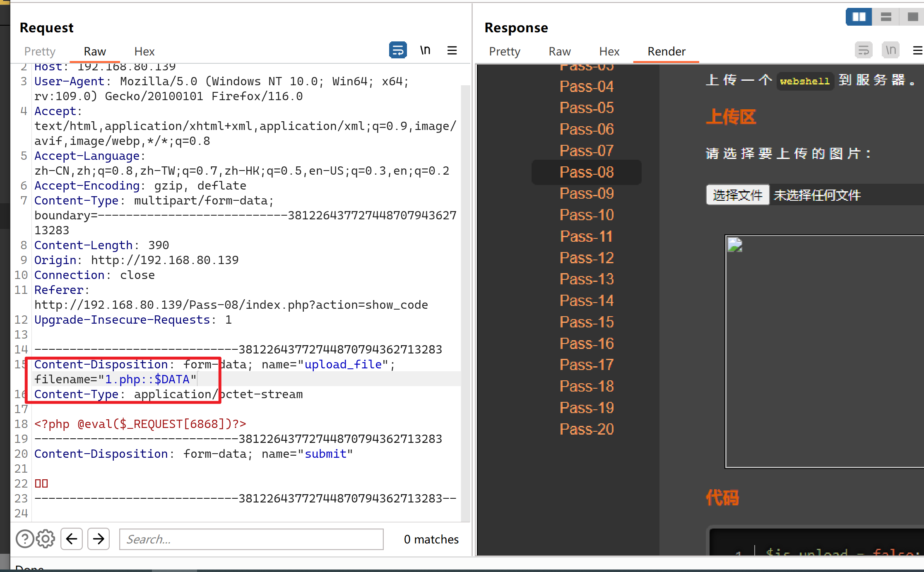The height and width of the screenshot is (572, 924).
Task: Open Pass-15 link in sidebar
Action: pos(587,322)
